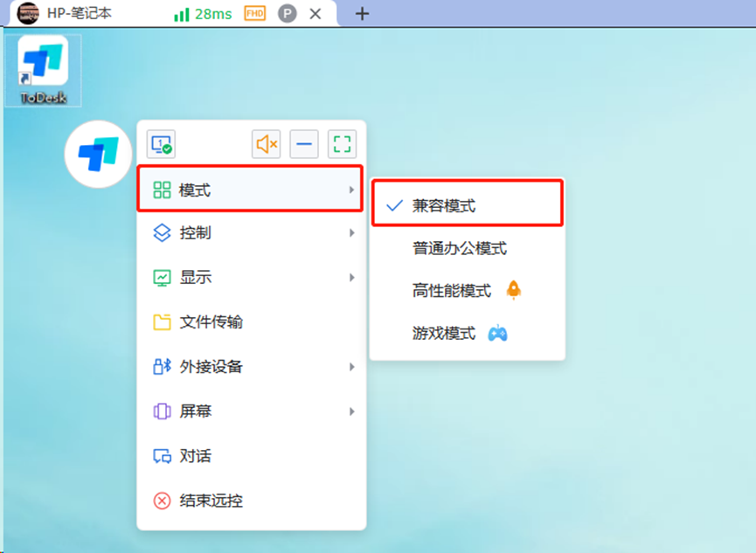Click the external devices icon
Screen dimensions: 756x553
click(162, 367)
